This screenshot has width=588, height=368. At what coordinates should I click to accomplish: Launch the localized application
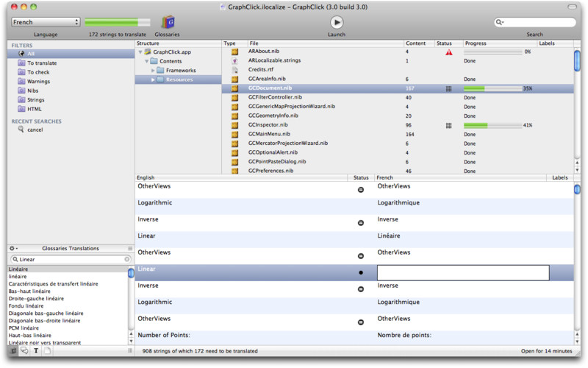click(337, 22)
